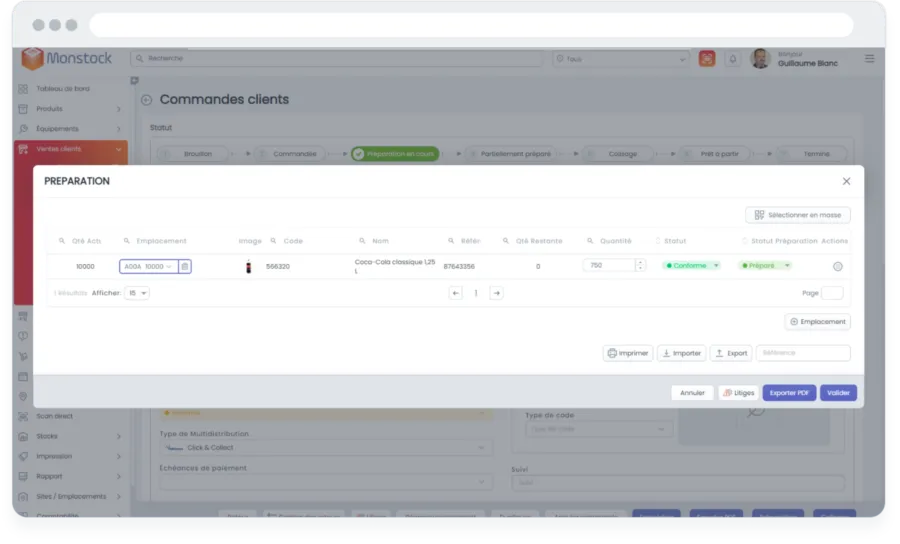
Task: Adjust the quantity stepper arrows
Action: tap(640, 266)
